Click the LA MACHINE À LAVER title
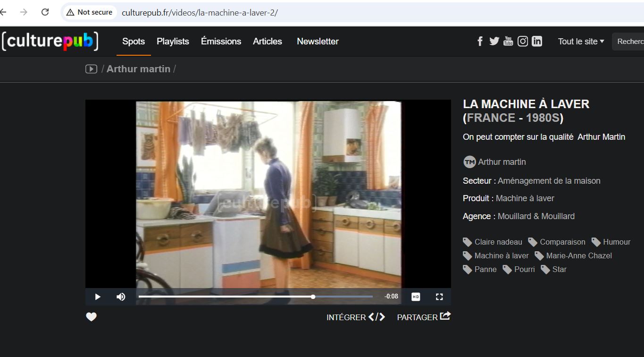The width and height of the screenshot is (644, 357). (x=526, y=104)
